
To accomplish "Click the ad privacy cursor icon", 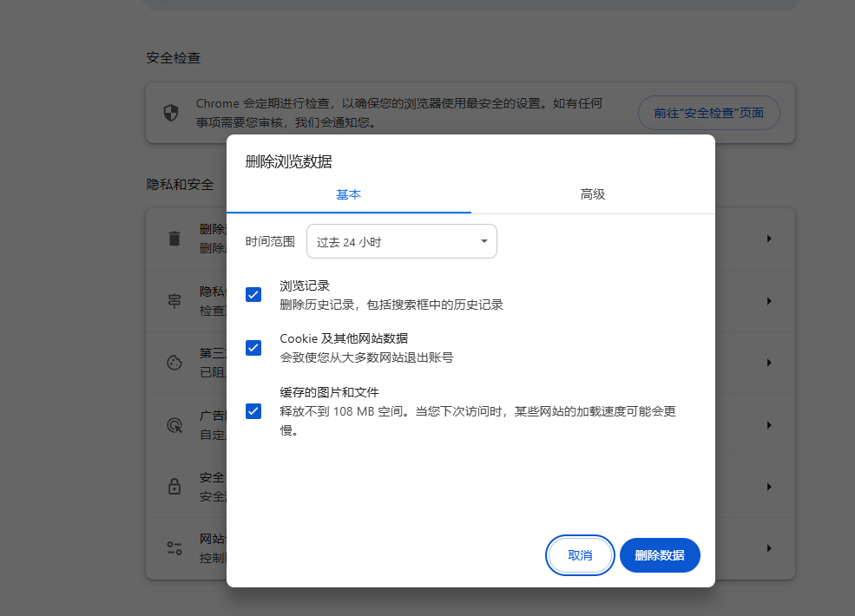I will [174, 425].
